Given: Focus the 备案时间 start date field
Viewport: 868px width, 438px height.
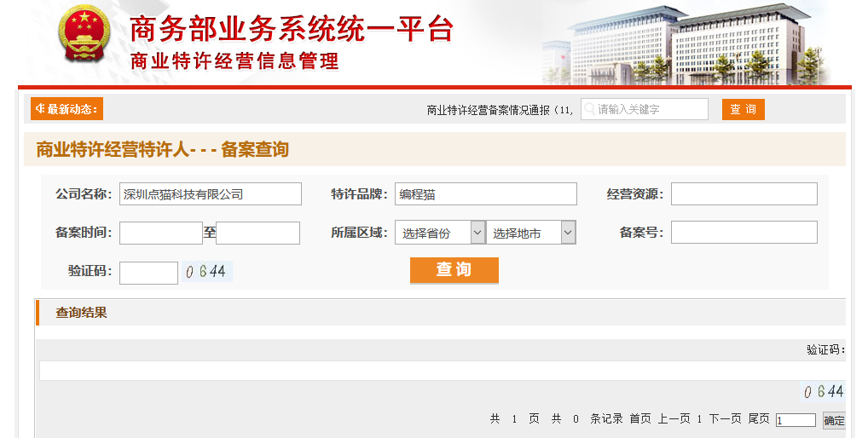Looking at the screenshot, I should pos(161,233).
